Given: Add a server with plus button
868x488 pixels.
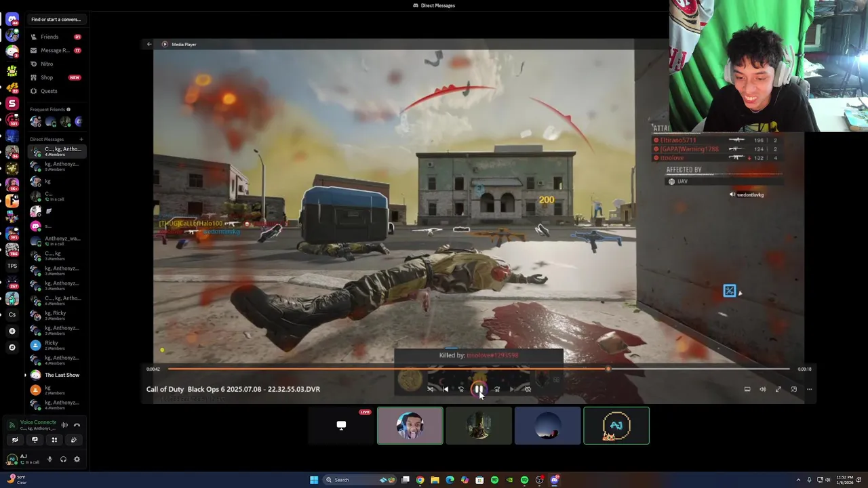Looking at the screenshot, I should (12, 331).
